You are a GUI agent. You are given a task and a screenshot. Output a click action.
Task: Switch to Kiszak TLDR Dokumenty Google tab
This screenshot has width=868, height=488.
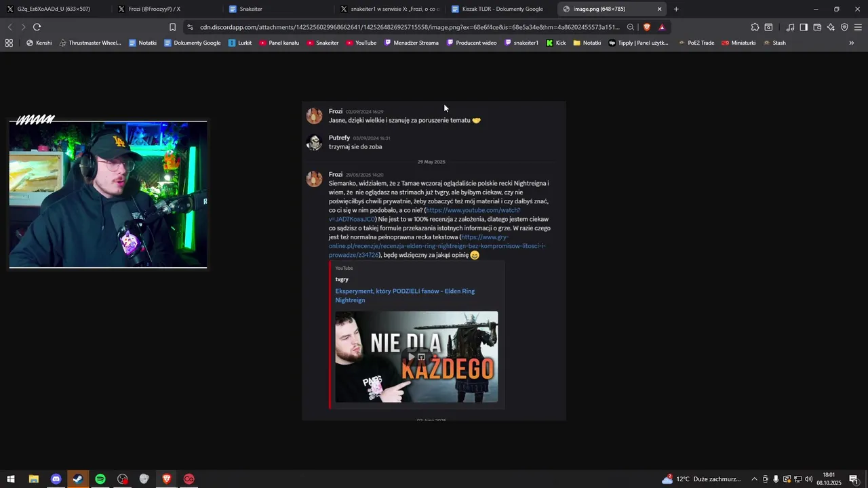[500, 9]
